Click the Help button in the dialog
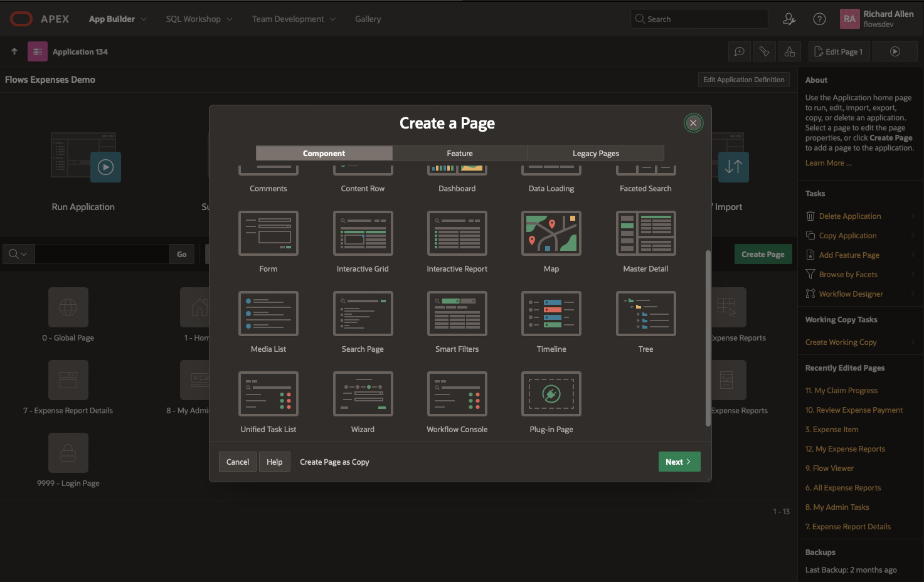924x582 pixels. point(275,462)
